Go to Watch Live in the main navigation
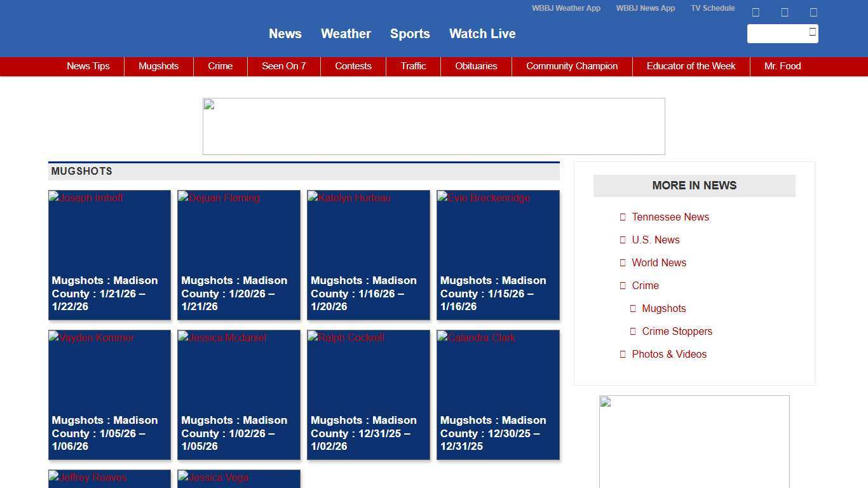 click(x=482, y=34)
